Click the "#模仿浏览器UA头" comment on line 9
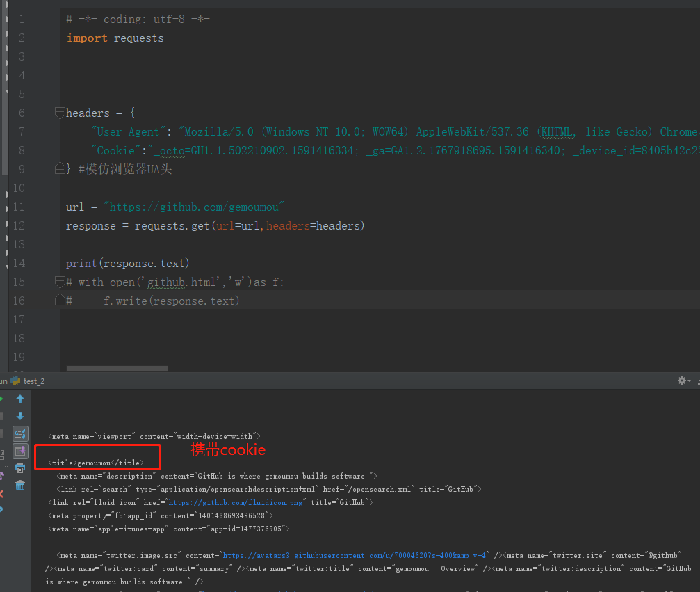The image size is (700, 592). coord(125,169)
